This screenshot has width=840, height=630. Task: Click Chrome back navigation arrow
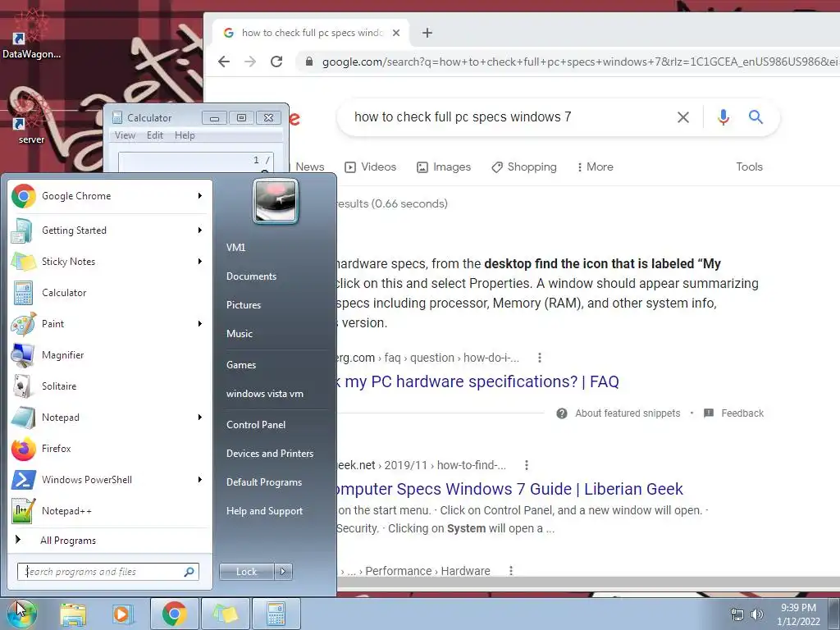pos(224,62)
